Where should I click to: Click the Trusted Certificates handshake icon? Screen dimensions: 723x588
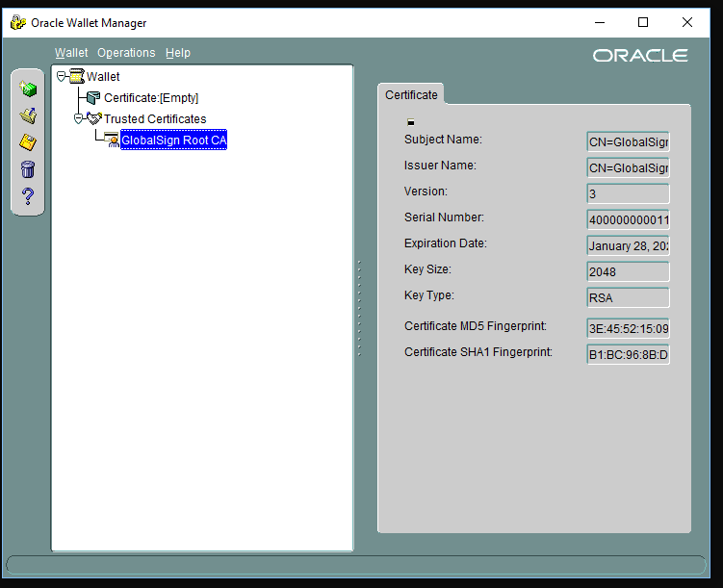click(94, 118)
